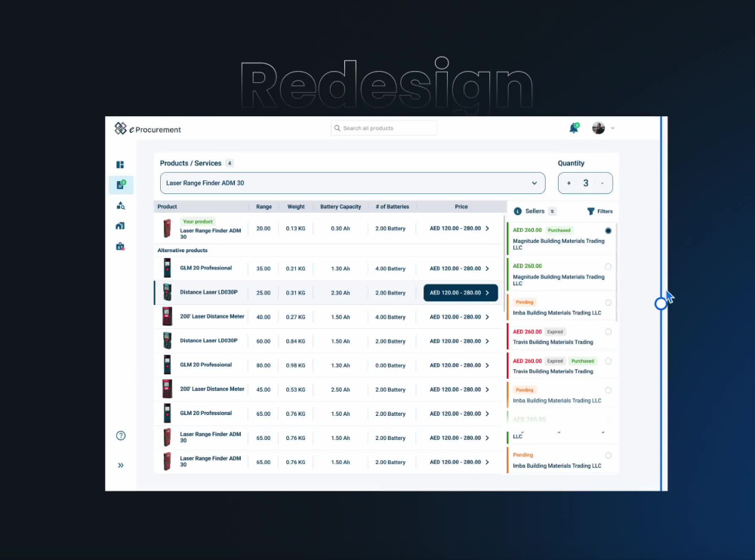Click the sellers list scrollbar
Viewport: 755px width, 560px height.
pos(616,272)
